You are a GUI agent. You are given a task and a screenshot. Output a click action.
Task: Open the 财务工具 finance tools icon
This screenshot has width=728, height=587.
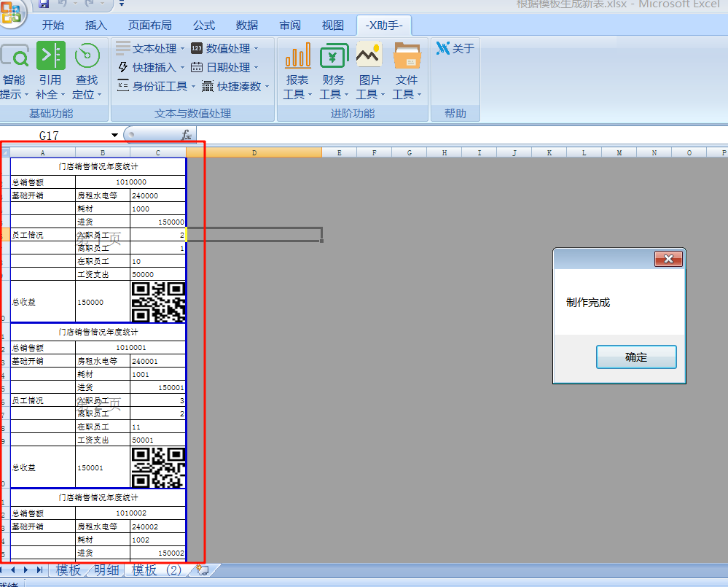[x=334, y=56]
